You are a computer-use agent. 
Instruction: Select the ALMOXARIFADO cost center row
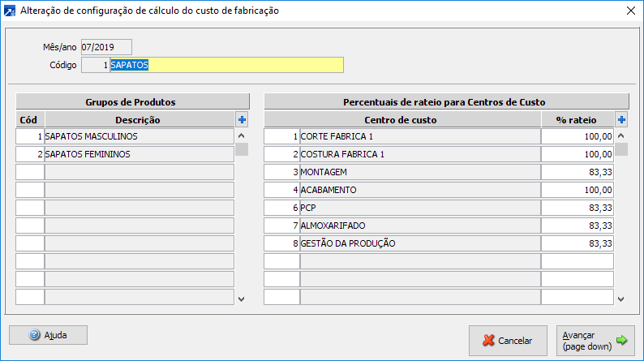point(419,226)
